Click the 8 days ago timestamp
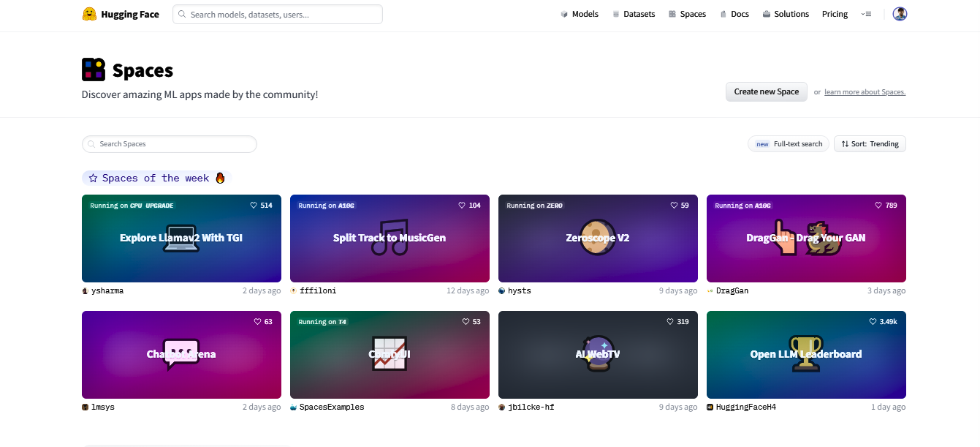 (470, 407)
